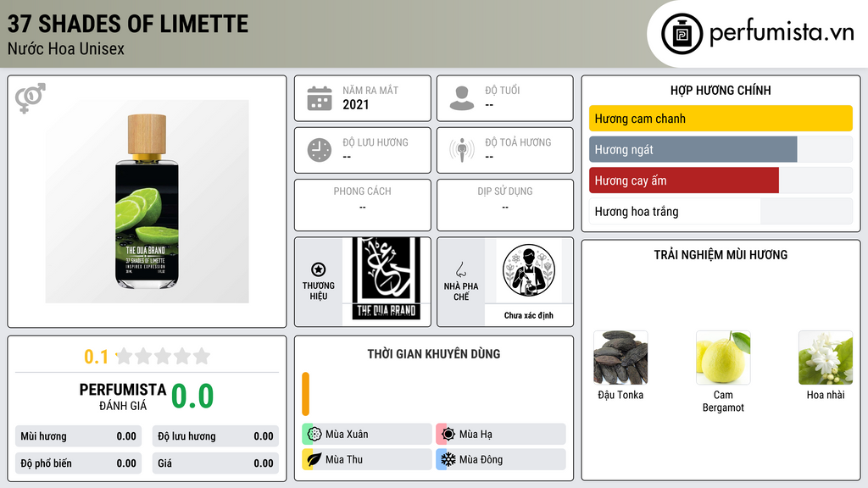Click the THỜI GIAN KHUYÊN DÙNG heading
This screenshot has height=488, width=868.
[434, 354]
